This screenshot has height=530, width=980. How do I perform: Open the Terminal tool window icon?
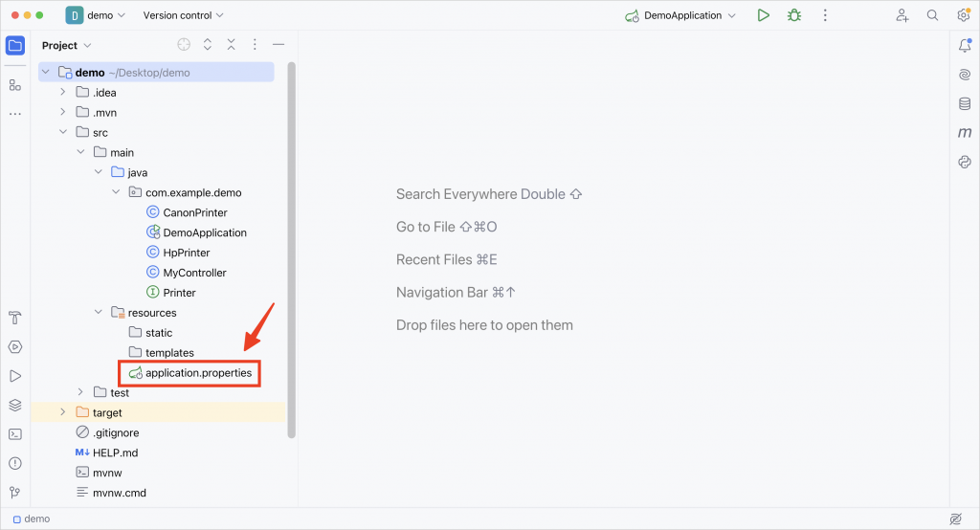point(15,433)
